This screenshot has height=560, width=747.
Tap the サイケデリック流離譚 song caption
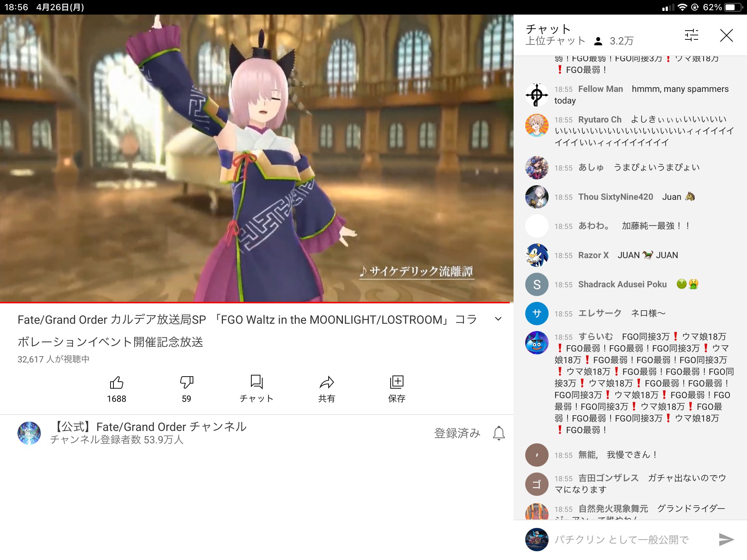[x=417, y=272]
